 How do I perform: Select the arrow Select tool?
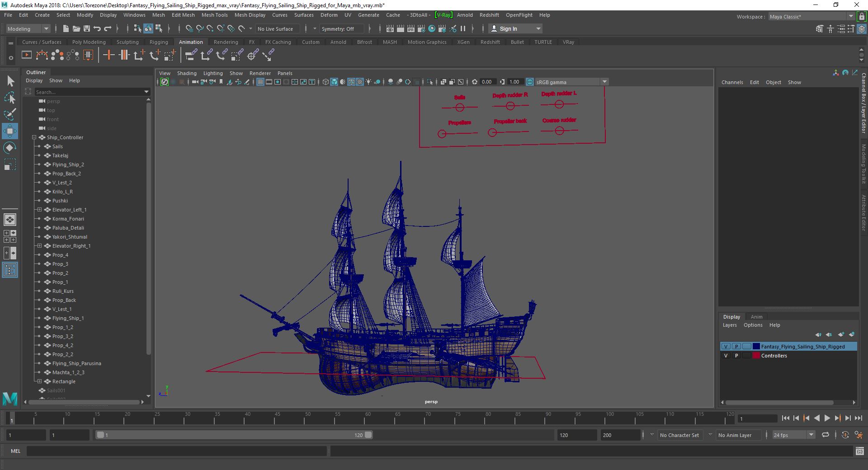pyautogui.click(x=10, y=81)
